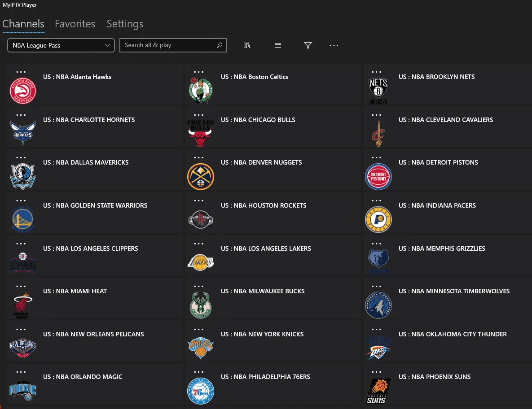
Task: Open ellipsis menu for Detroit Pistons
Action: coord(376,157)
